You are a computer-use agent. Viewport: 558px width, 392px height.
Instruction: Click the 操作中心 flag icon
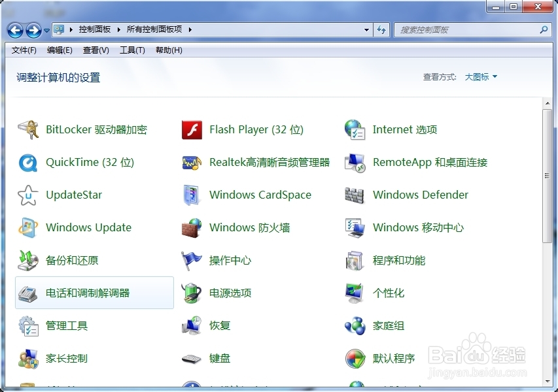192,261
